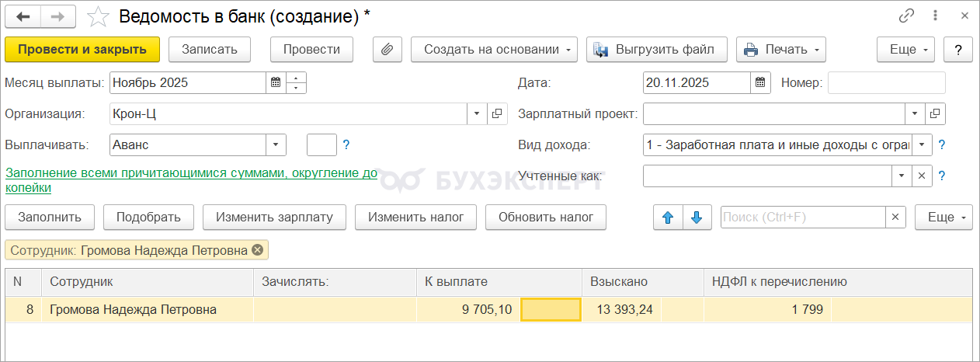Focus the Месяц выплаты input field
This screenshot has width=980, height=362.
coord(189,82)
